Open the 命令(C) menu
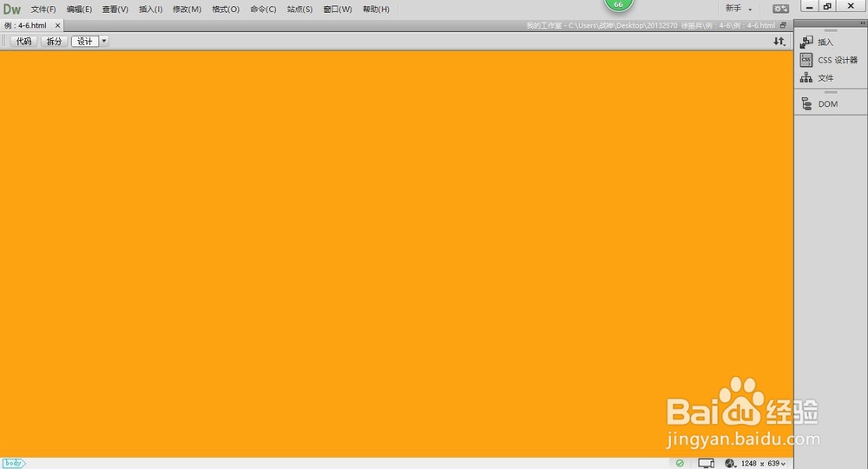The width and height of the screenshot is (868, 469). (263, 10)
